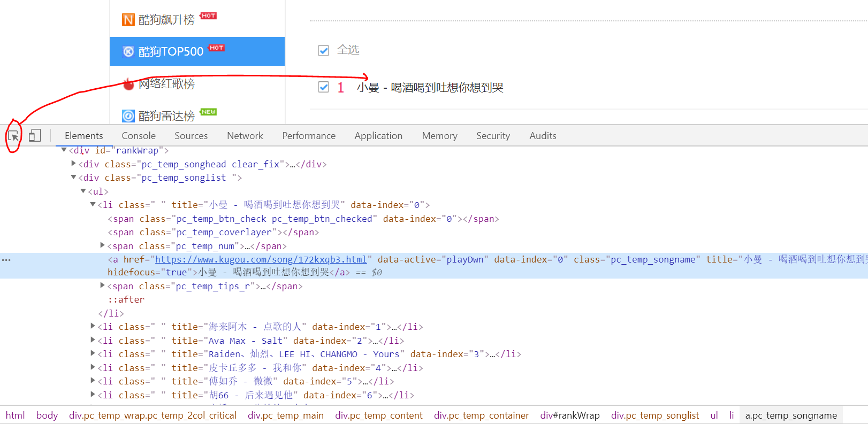Open the Sources tab

191,136
